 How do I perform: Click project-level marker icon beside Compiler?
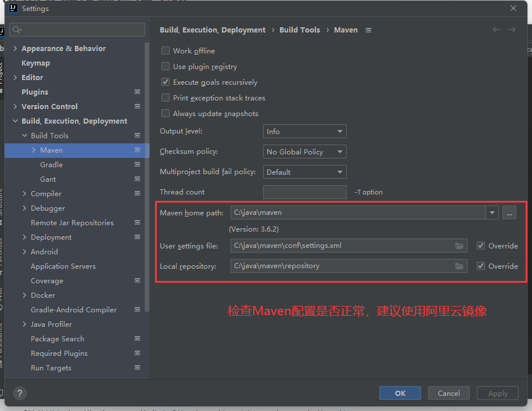point(138,194)
